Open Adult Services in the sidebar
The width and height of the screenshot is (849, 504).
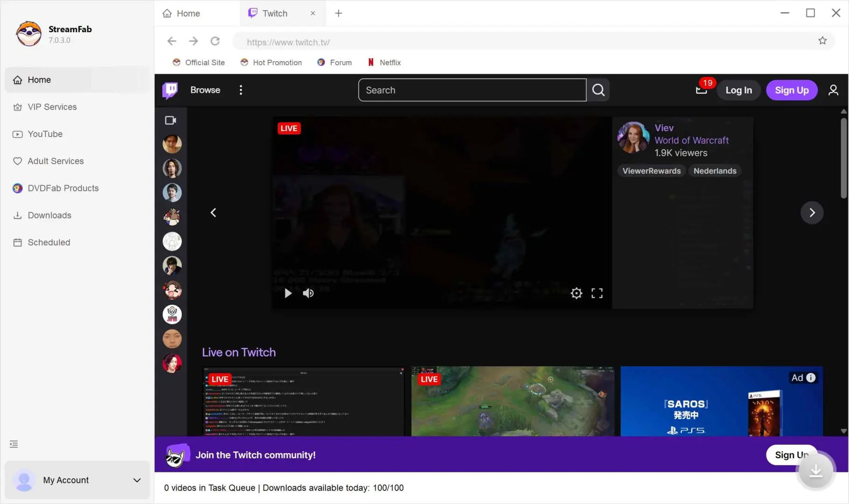[77, 161]
